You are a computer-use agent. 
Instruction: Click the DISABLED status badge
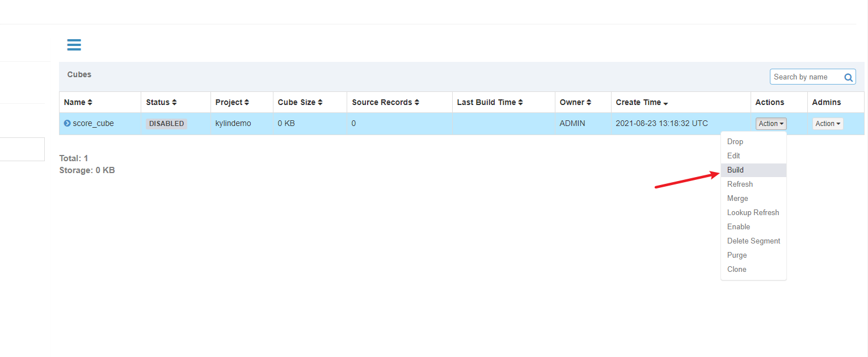tap(166, 123)
